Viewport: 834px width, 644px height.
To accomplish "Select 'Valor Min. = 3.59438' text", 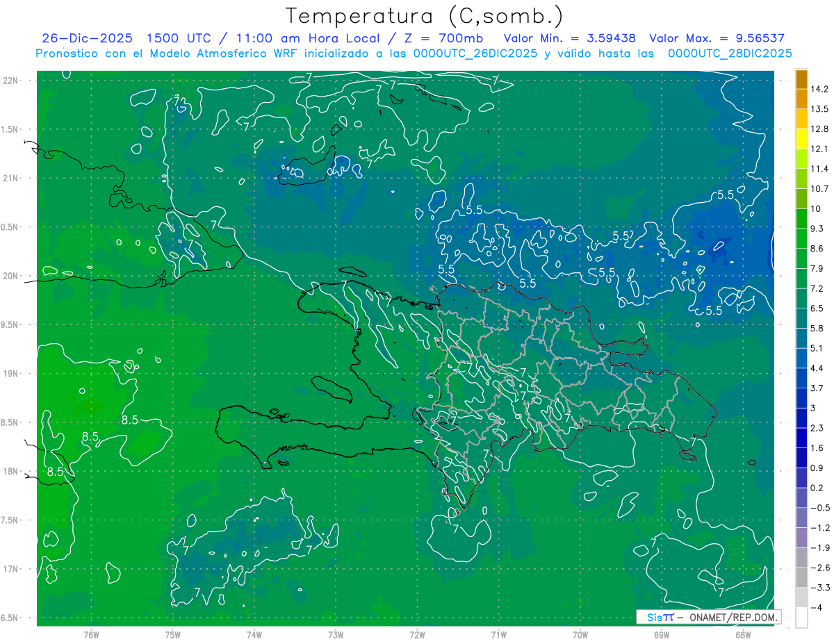I will [569, 38].
